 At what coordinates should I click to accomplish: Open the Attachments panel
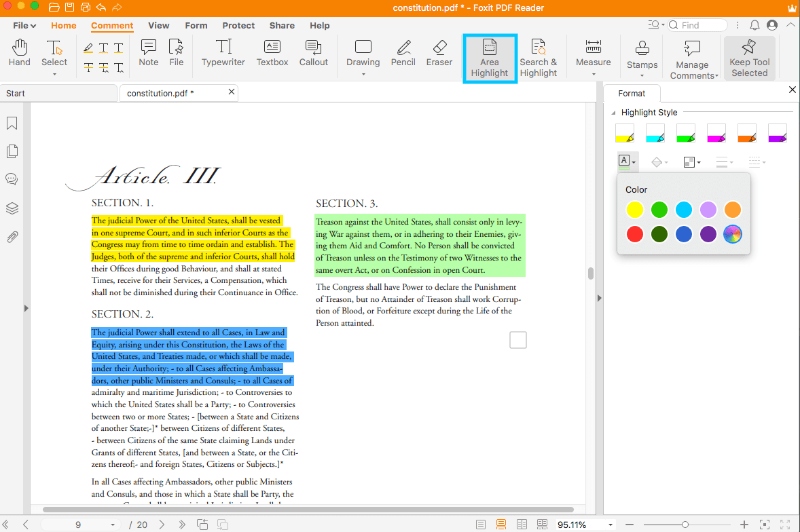[x=12, y=236]
